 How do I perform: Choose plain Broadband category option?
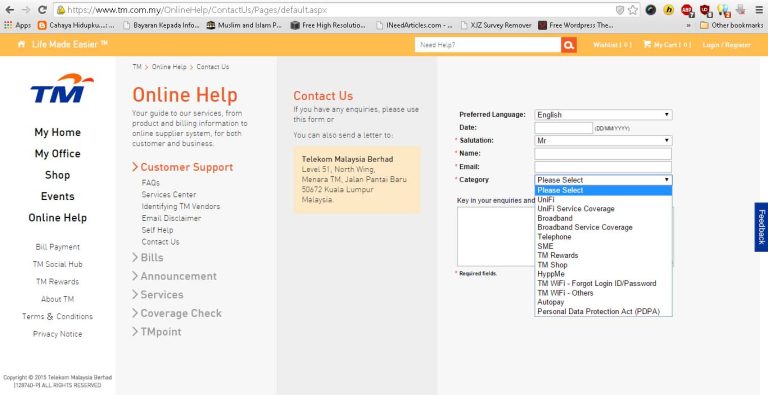(603, 218)
